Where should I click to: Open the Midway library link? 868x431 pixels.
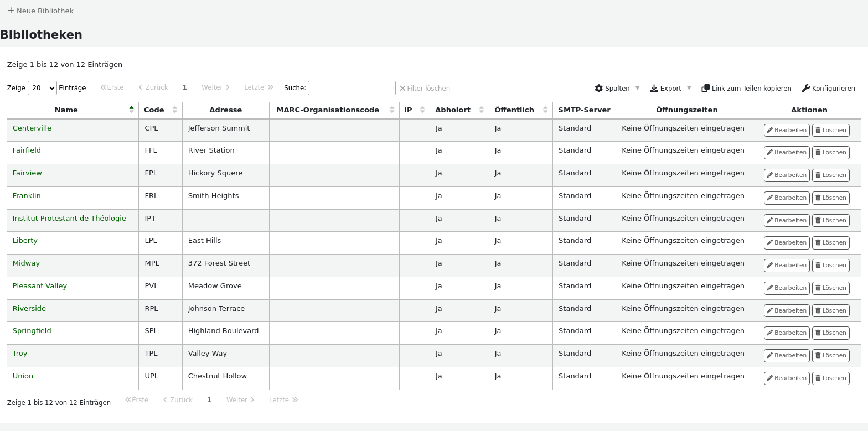pos(26,263)
